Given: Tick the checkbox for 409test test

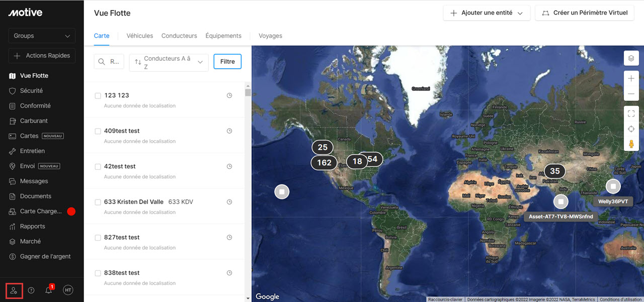Looking at the screenshot, I should click(98, 131).
